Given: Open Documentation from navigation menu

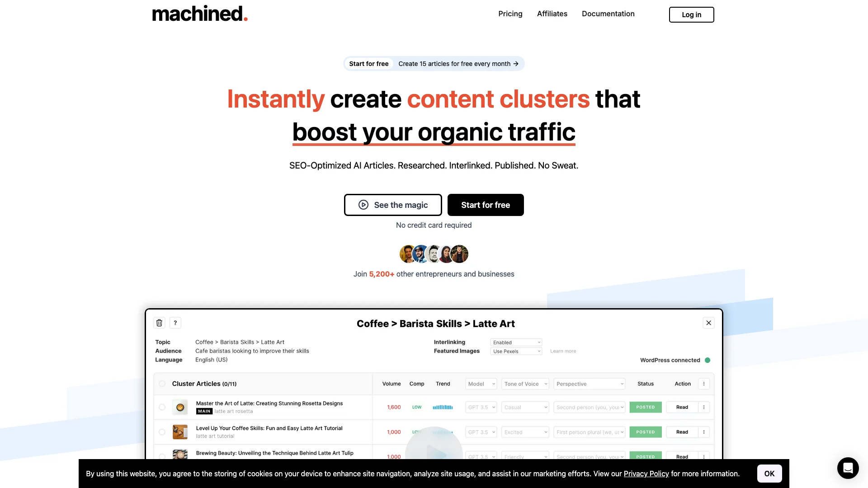Looking at the screenshot, I should click(x=608, y=14).
